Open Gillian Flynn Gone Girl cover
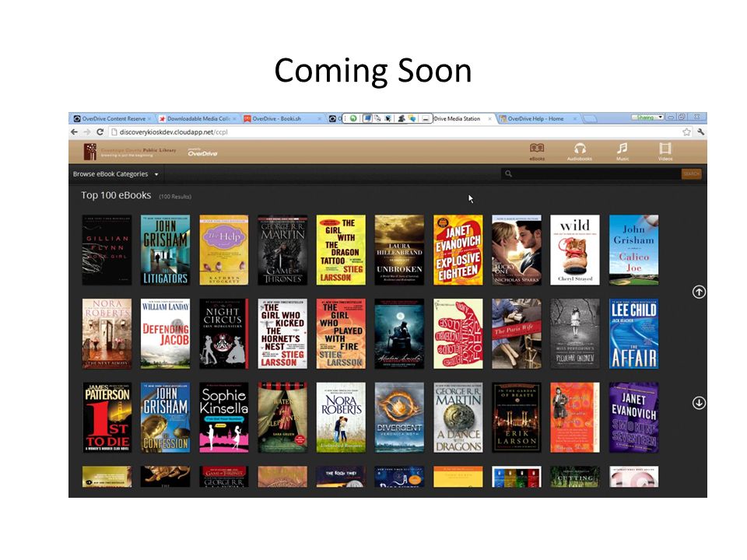747x560 pixels. click(107, 250)
